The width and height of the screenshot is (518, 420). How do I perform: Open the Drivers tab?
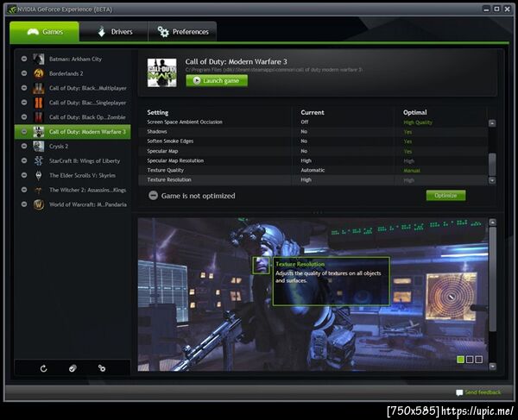[113, 32]
